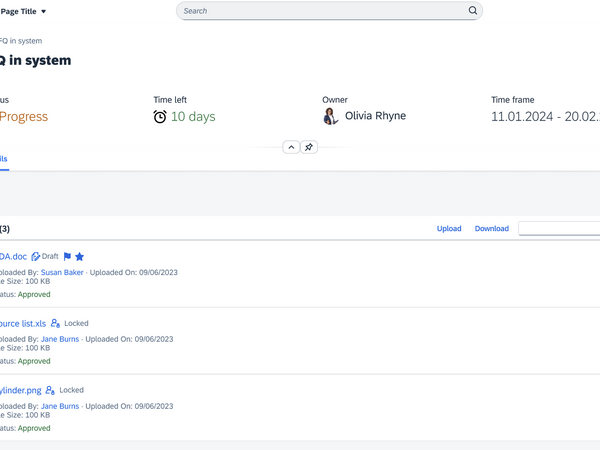Open Jane Burns link on the .png file

(x=60, y=406)
